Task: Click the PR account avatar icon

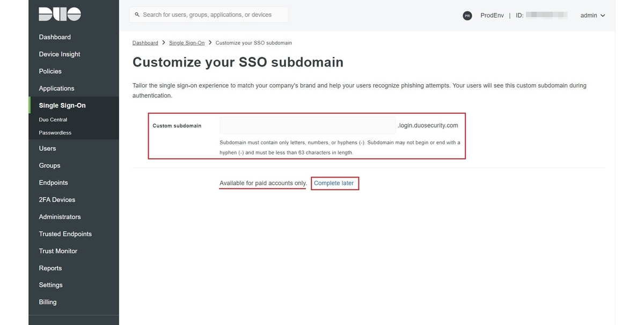Action: coord(467,16)
